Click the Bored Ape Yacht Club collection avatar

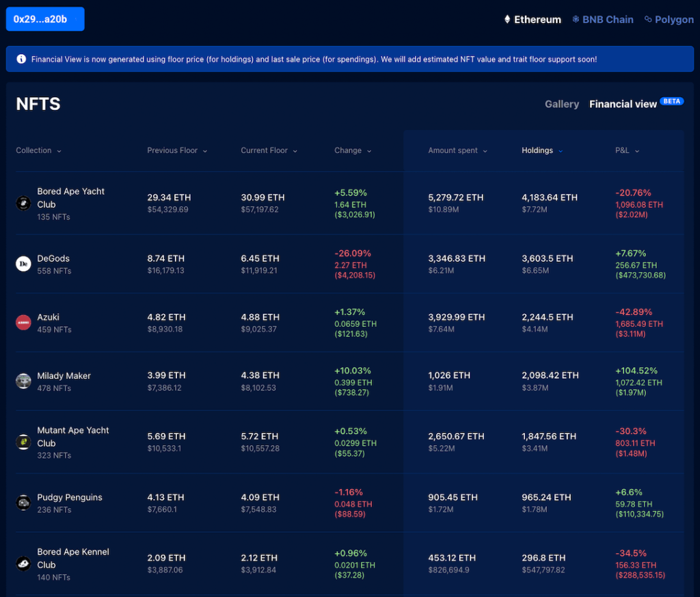23,203
